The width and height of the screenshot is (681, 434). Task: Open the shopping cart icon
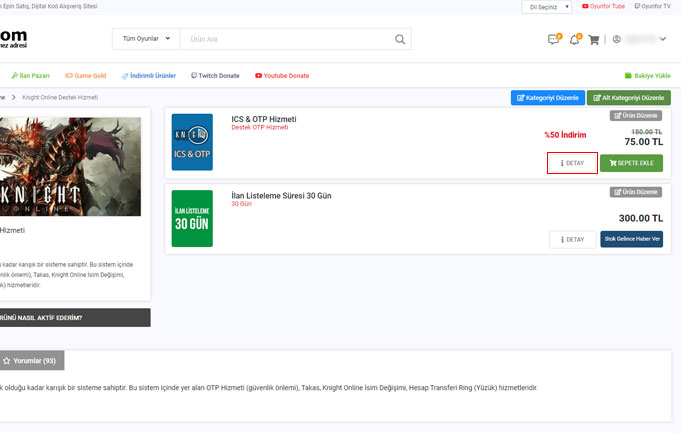(x=594, y=40)
